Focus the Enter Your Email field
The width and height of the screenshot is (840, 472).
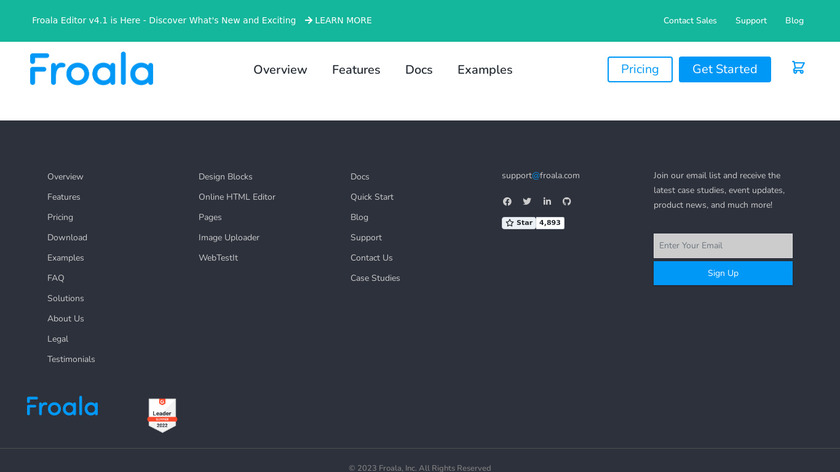coord(723,245)
